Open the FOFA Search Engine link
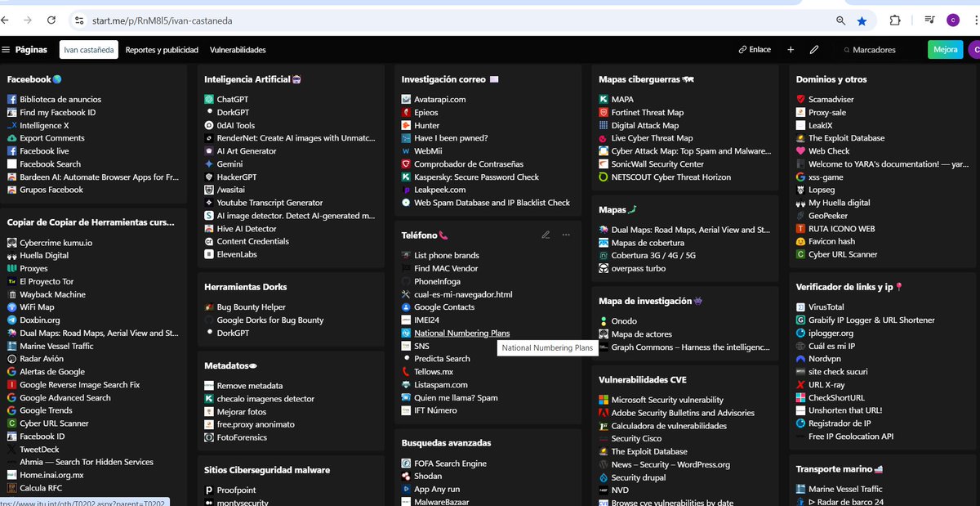 pyautogui.click(x=450, y=463)
